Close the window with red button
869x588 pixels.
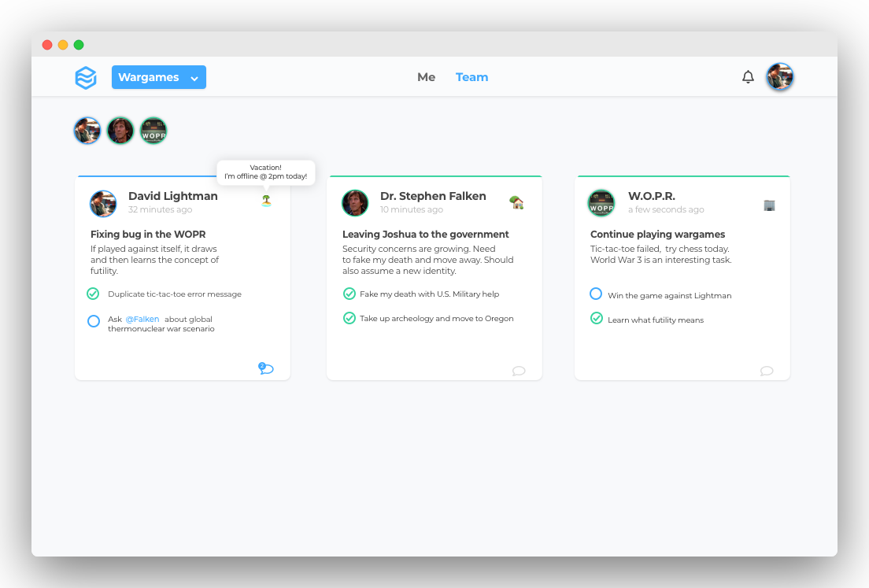click(47, 45)
